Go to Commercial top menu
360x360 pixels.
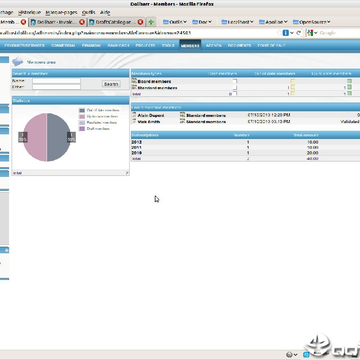click(63, 46)
